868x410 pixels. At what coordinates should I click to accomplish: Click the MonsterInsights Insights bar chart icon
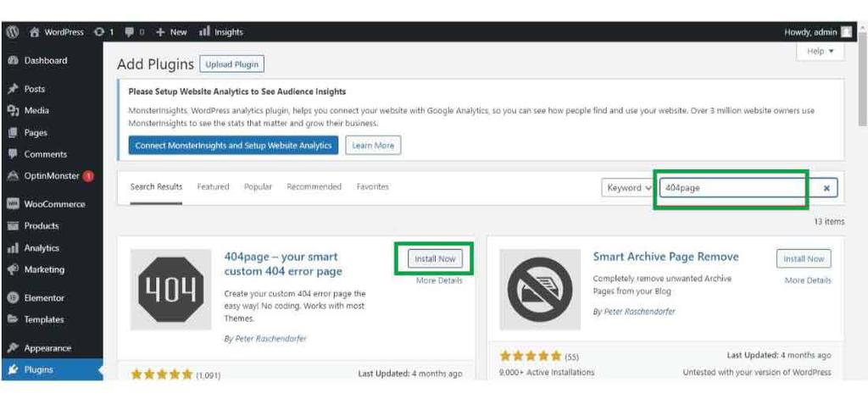point(204,32)
